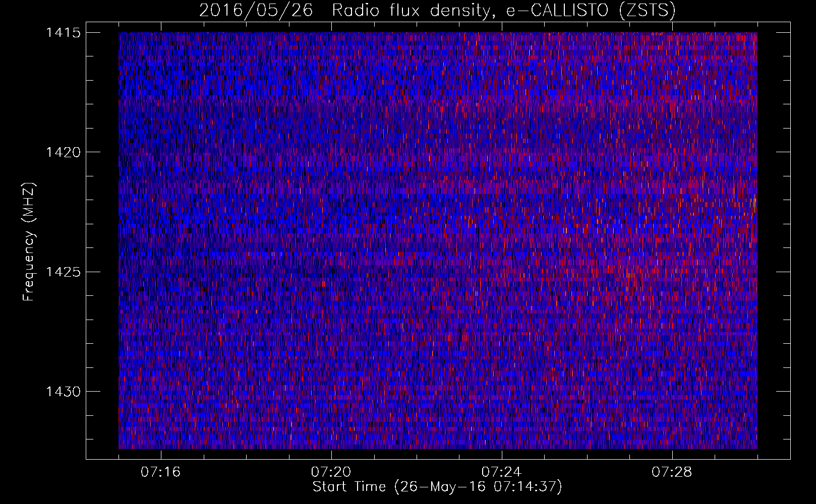Select the 1415 frequency tick label
The image size is (816, 504).
64,33
